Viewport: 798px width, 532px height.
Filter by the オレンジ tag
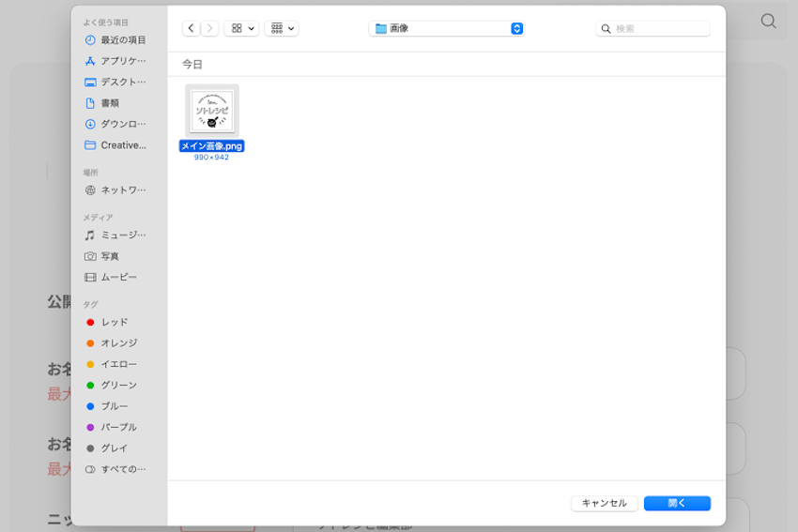pyautogui.click(x=112, y=343)
